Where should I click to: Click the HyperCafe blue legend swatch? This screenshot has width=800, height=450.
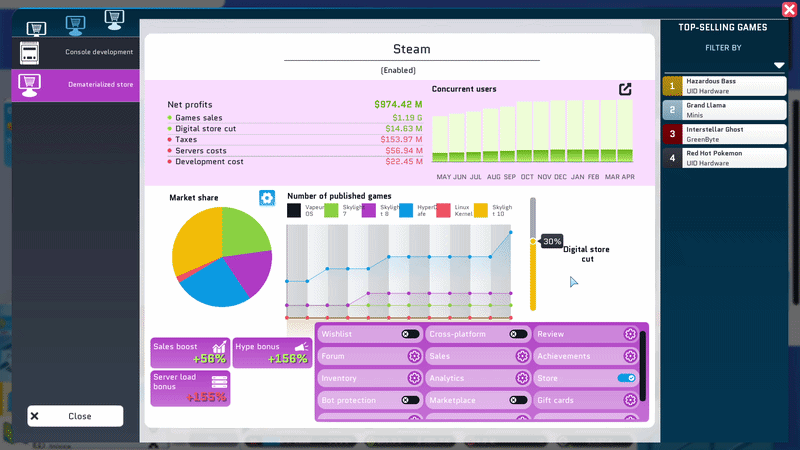tap(406, 210)
